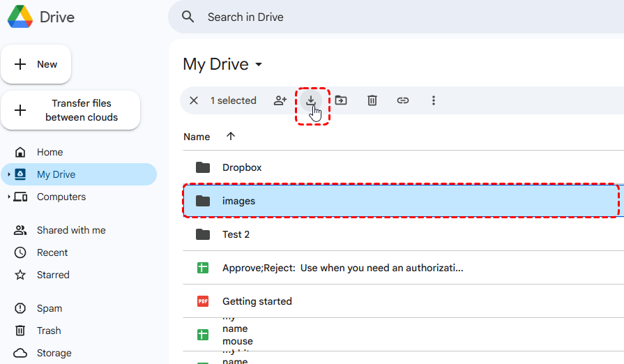Click the Spam warning icon
Screen dimensions: 624x364
20,308
